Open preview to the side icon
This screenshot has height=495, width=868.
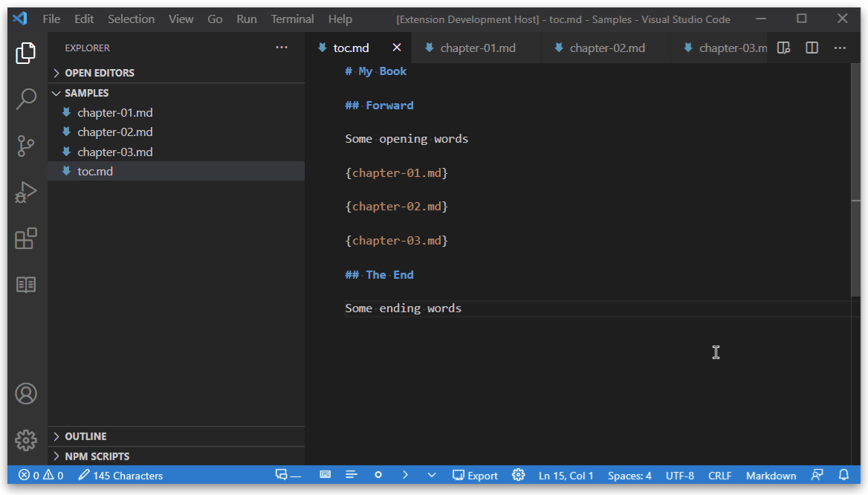tap(783, 48)
